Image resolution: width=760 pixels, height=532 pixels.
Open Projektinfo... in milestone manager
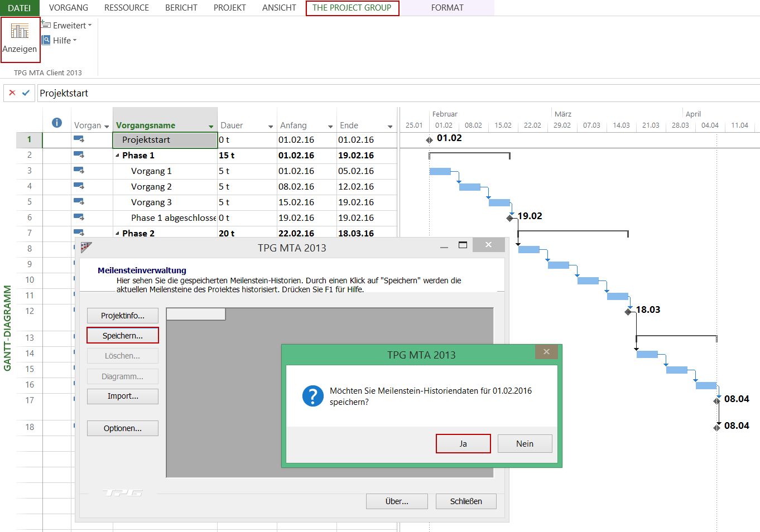click(x=123, y=316)
